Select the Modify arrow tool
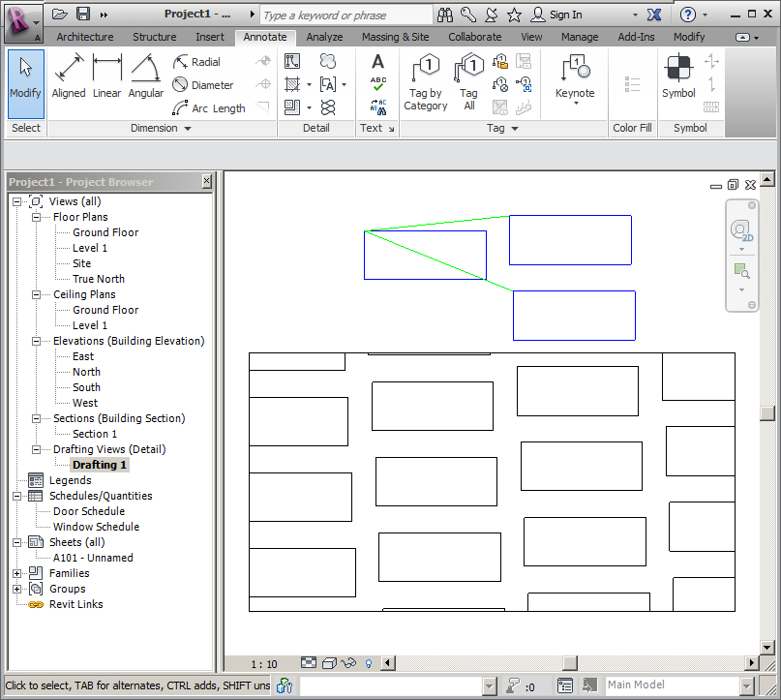This screenshot has height=700, width=781. 26,83
